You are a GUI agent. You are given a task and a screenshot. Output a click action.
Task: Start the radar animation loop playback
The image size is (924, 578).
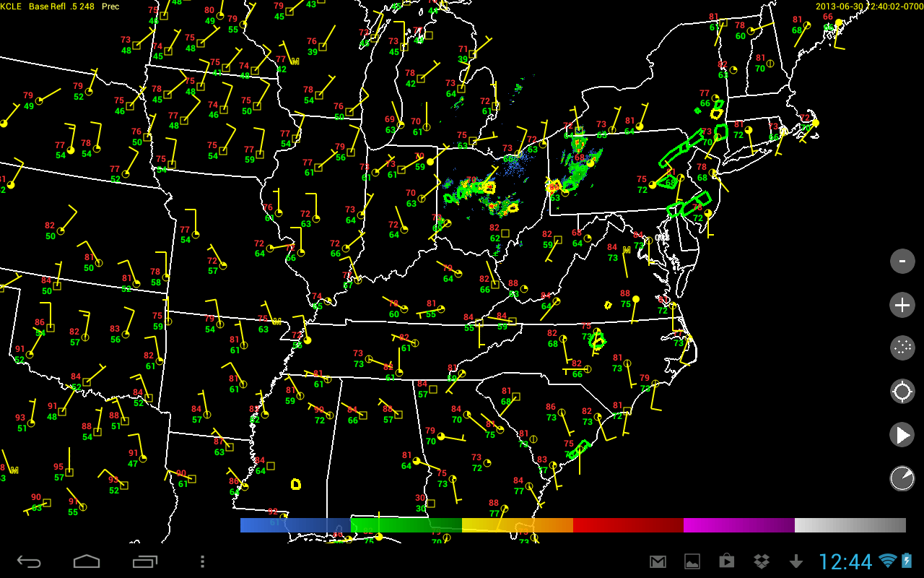(902, 435)
